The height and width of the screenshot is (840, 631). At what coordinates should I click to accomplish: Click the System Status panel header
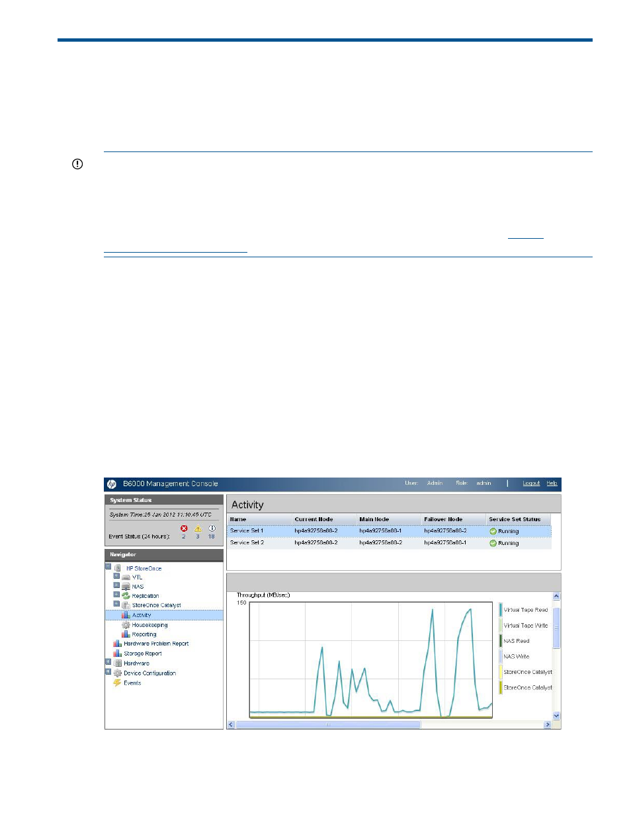coord(164,500)
